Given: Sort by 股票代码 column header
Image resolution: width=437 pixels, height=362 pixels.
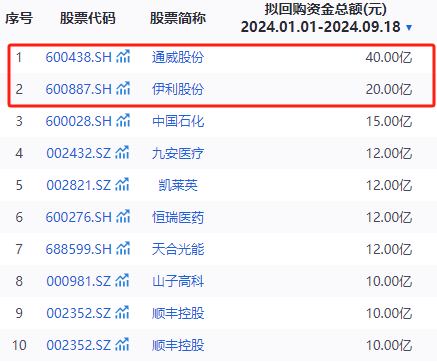Looking at the screenshot, I should pos(88,18).
